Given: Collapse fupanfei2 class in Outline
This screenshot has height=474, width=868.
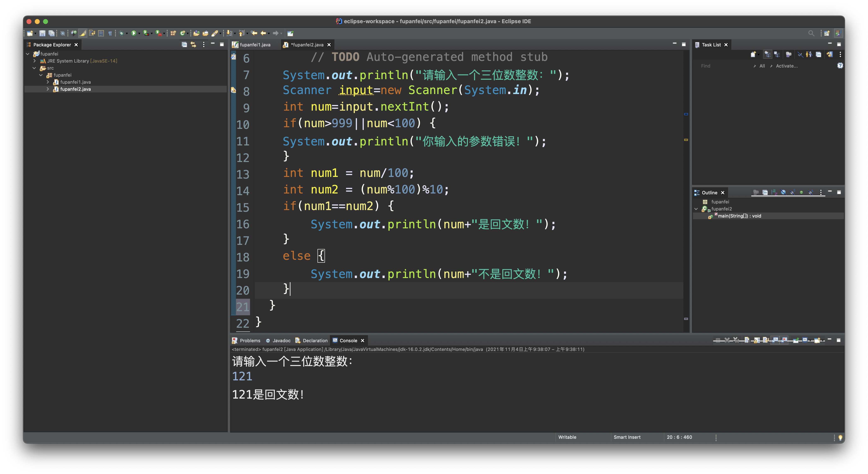Looking at the screenshot, I should click(x=696, y=209).
